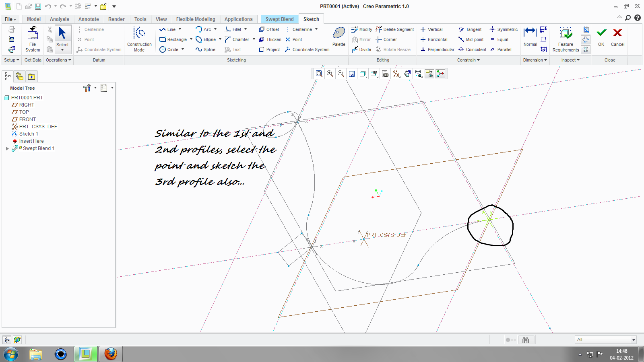Add a Tangent constraint

click(470, 29)
